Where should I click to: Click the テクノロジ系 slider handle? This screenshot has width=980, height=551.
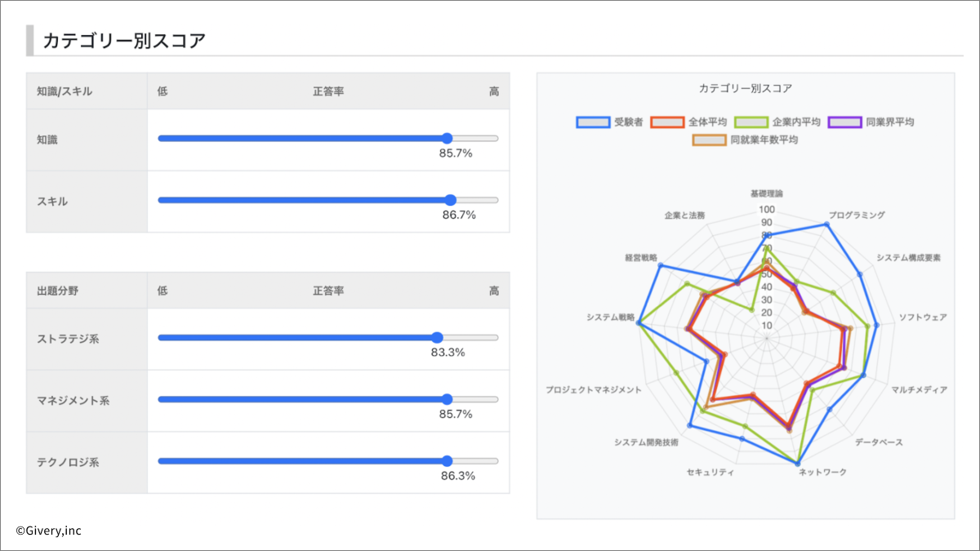pos(446,461)
